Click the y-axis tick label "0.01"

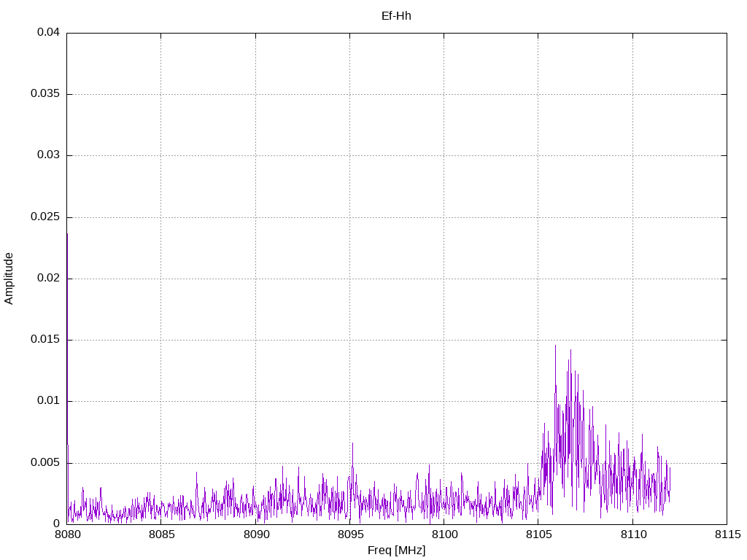pyautogui.click(x=49, y=401)
